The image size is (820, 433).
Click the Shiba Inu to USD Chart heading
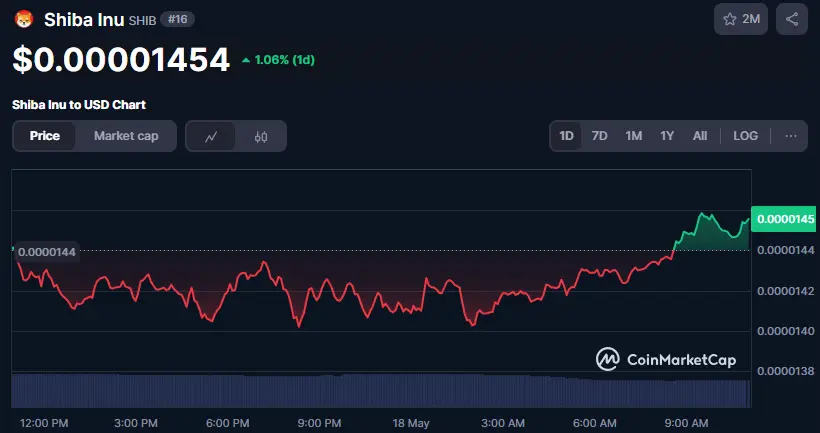click(x=79, y=105)
